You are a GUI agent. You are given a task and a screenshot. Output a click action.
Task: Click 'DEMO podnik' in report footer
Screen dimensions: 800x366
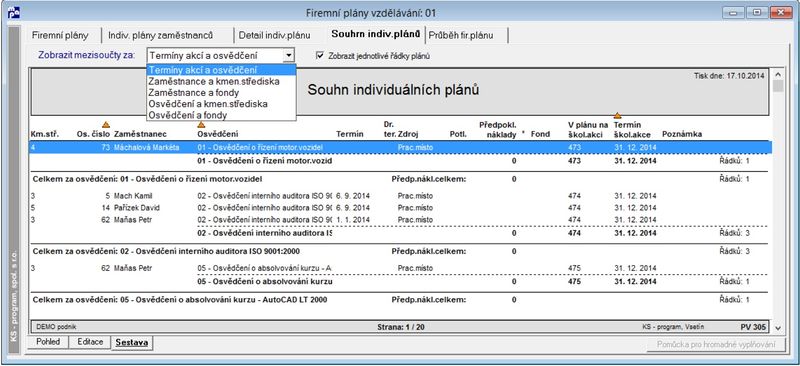[x=56, y=326]
